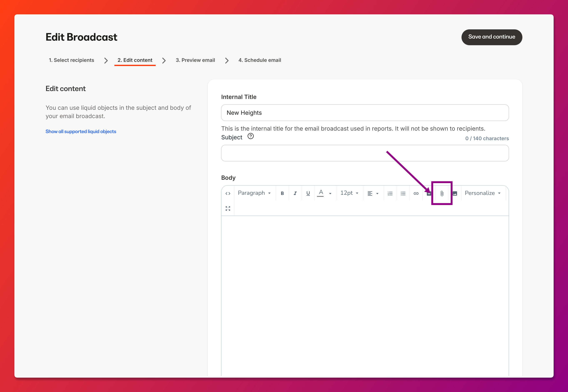
Task: Toggle bold formatting
Action: click(282, 194)
